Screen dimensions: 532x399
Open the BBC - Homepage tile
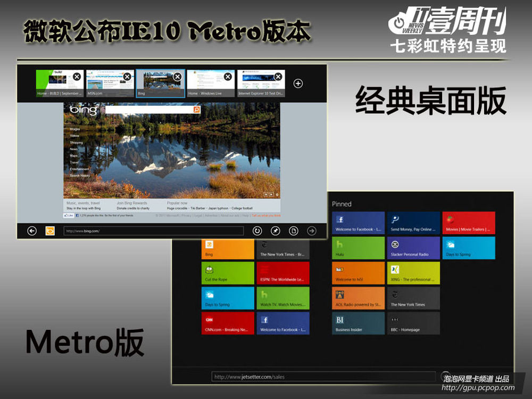point(413,323)
